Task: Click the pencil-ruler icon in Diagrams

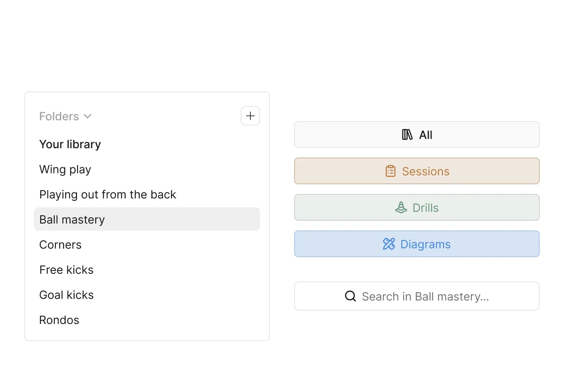Action: click(389, 244)
